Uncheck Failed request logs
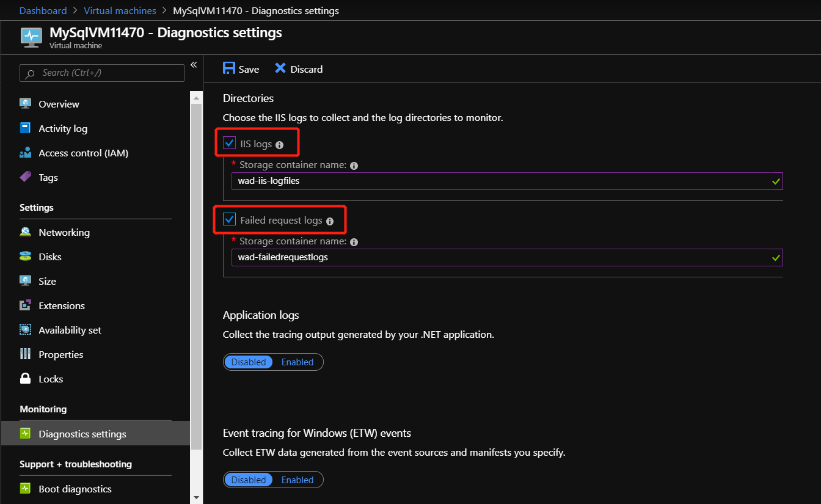Image resolution: width=821 pixels, height=504 pixels. click(229, 219)
